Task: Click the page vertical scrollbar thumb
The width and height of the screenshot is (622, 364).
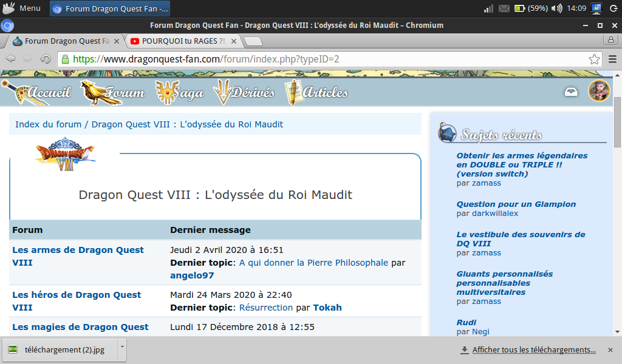Action: (x=617, y=121)
